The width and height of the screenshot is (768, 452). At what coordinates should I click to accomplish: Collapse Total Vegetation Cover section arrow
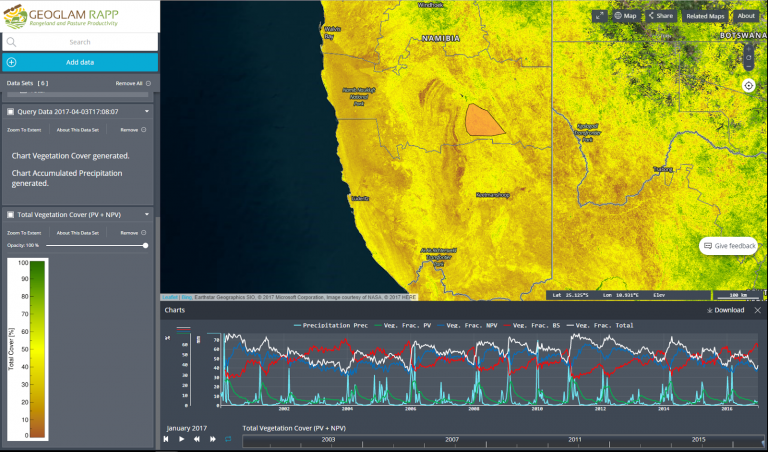click(x=146, y=214)
